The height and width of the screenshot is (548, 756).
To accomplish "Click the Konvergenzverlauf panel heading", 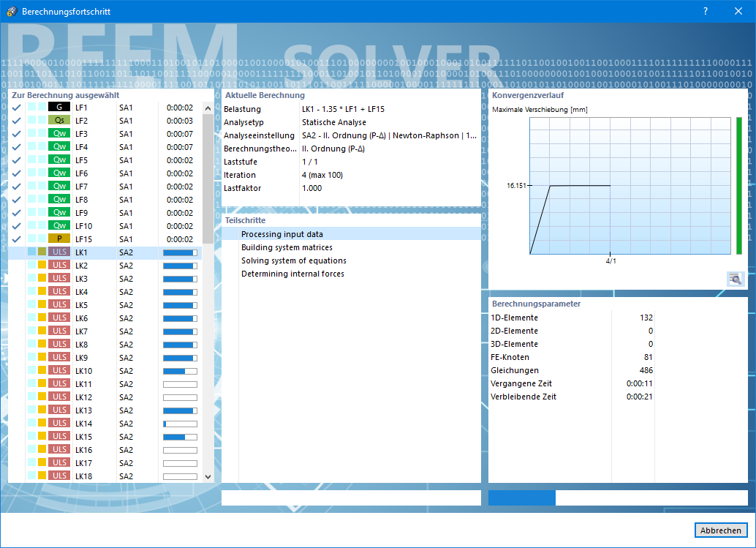I will coord(527,96).
